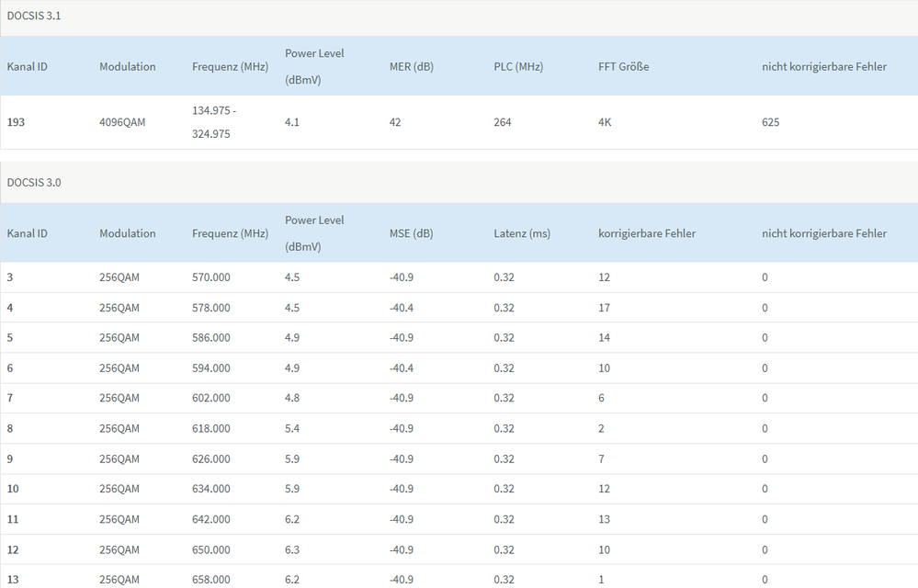
Task: Click frequency 570.000
Action: point(210,277)
